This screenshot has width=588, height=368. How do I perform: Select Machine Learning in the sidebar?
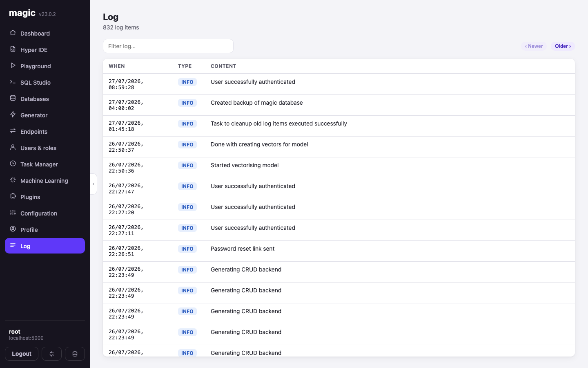pyautogui.click(x=45, y=180)
